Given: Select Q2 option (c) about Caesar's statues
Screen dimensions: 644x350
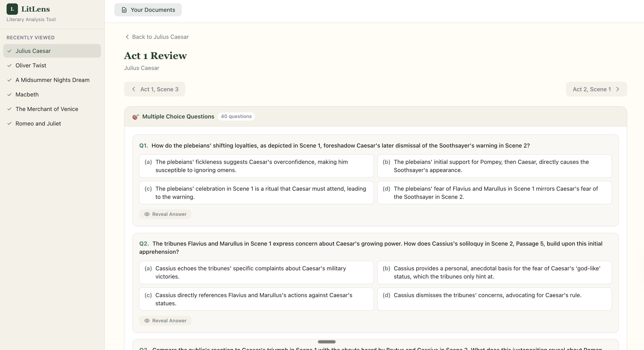Looking at the screenshot, I should [256, 299].
